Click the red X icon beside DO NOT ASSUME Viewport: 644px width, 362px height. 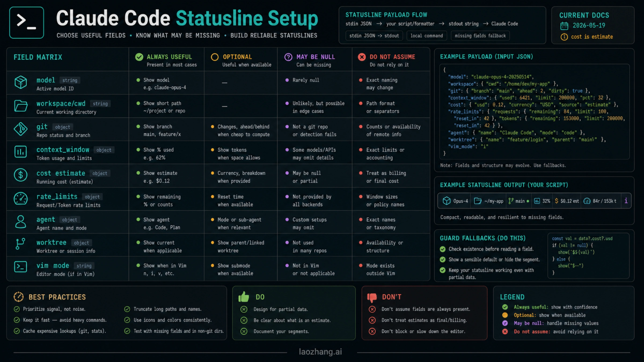[x=362, y=57]
